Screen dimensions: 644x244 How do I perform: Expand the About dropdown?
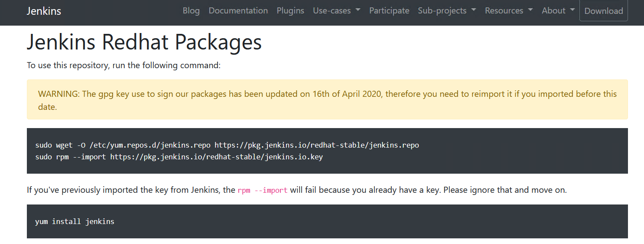(x=559, y=11)
